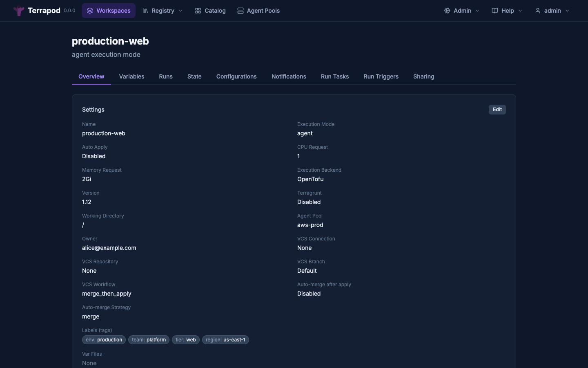Image resolution: width=588 pixels, height=368 pixels.
Task: Open the Catalog nav item
Action: coord(210,11)
